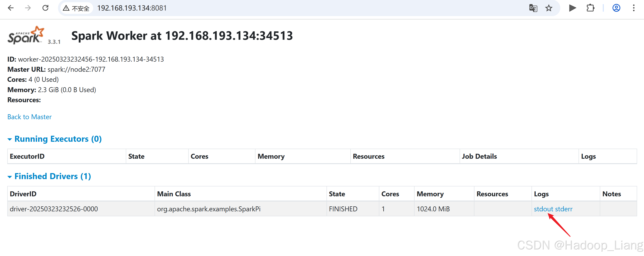Click the Back to Master link
This screenshot has height=256, width=644.
pyautogui.click(x=29, y=117)
